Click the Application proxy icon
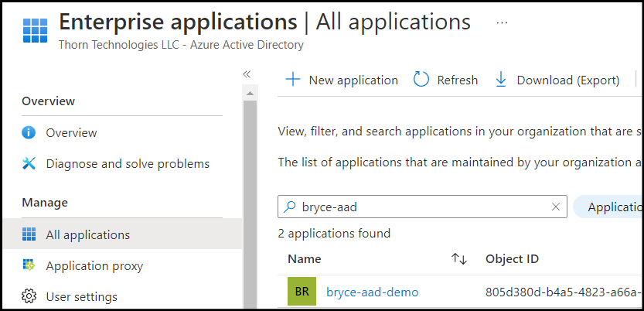 click(29, 265)
